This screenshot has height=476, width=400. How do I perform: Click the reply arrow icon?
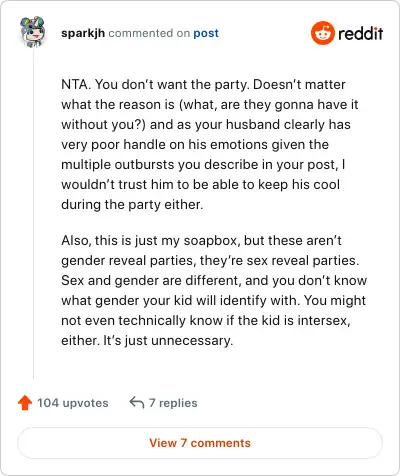[137, 402]
